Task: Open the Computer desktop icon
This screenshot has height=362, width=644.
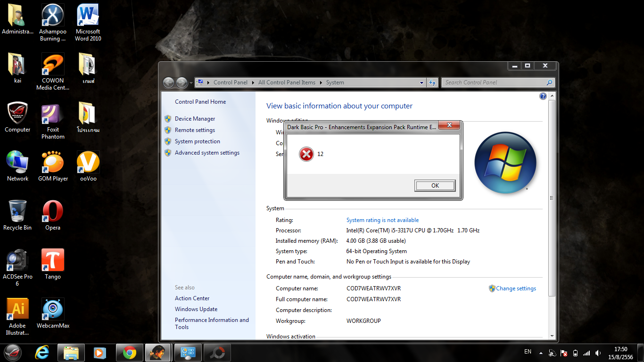Action: pyautogui.click(x=17, y=117)
